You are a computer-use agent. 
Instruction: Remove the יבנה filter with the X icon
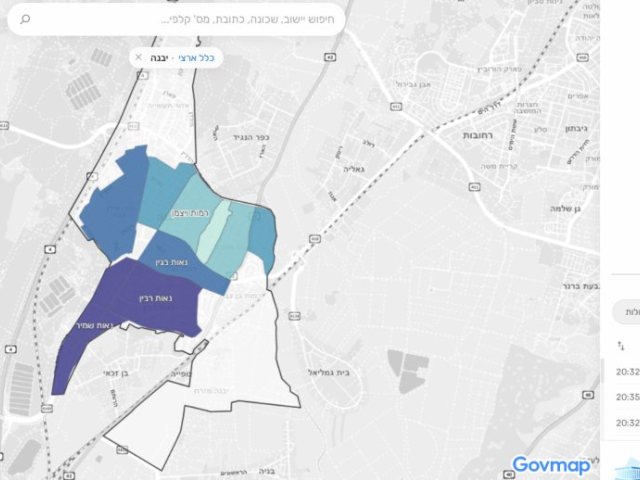click(x=138, y=57)
